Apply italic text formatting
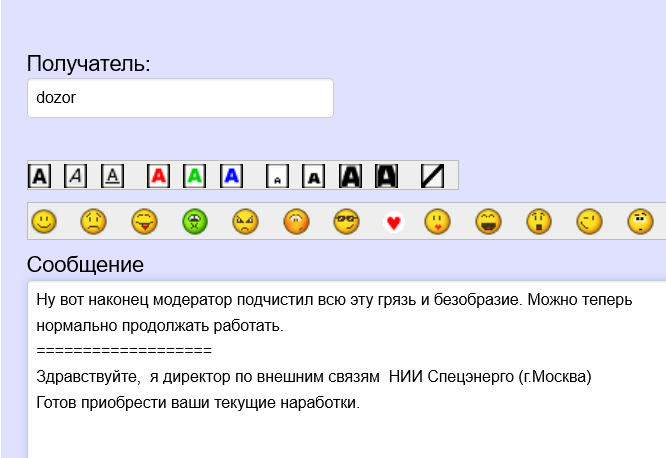This screenshot has height=458, width=666. coord(76,176)
